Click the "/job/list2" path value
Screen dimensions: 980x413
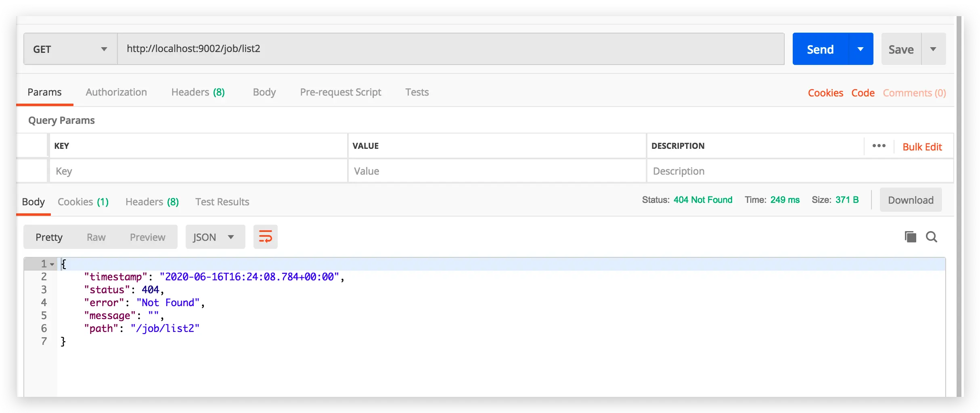[x=165, y=328]
